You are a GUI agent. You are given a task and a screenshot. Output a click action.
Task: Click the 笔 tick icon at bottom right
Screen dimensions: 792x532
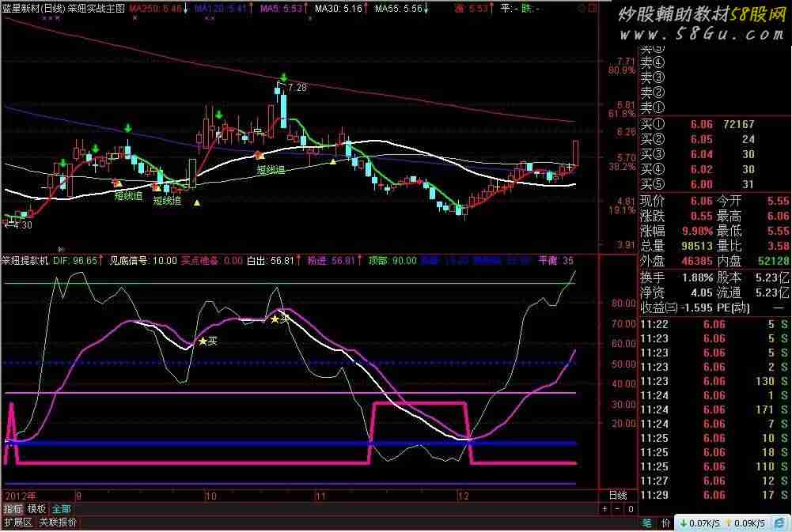click(x=647, y=523)
